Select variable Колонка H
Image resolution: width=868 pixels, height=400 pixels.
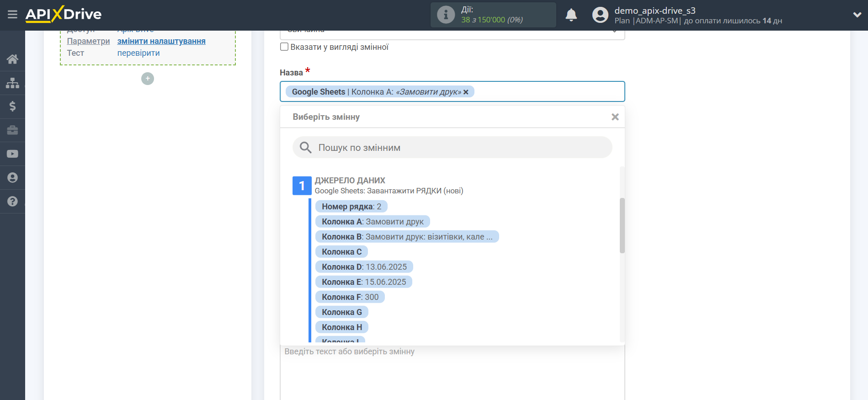pyautogui.click(x=341, y=327)
